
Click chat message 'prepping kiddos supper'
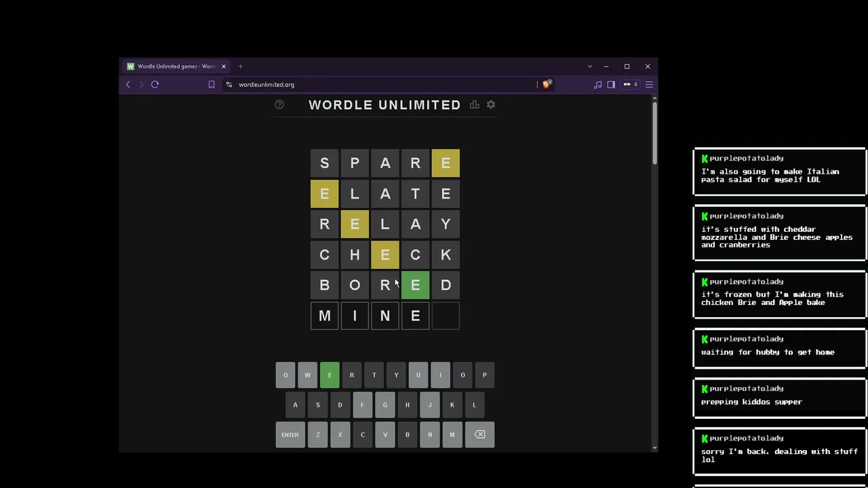pos(751,402)
